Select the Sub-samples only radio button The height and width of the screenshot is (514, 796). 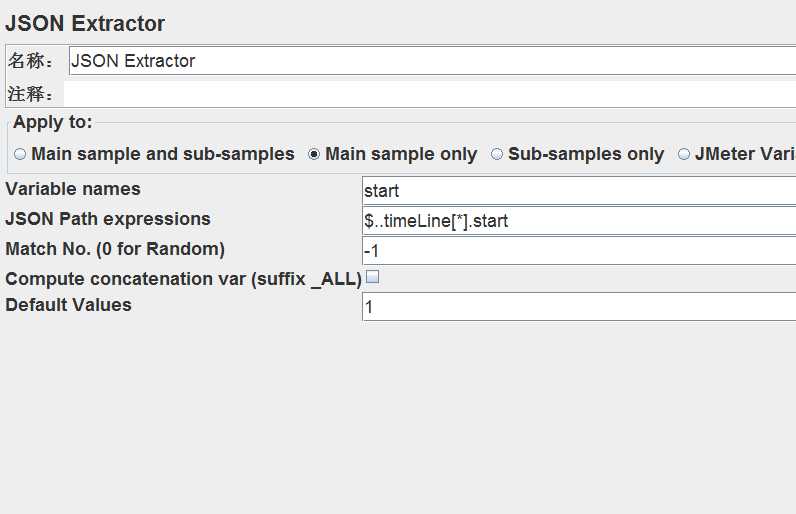coord(496,154)
